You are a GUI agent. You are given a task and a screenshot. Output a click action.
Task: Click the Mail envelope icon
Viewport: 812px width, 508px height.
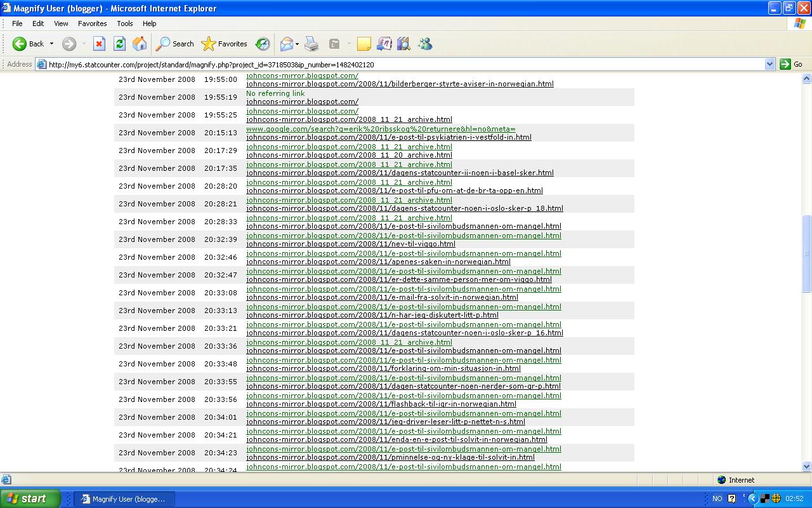point(287,44)
